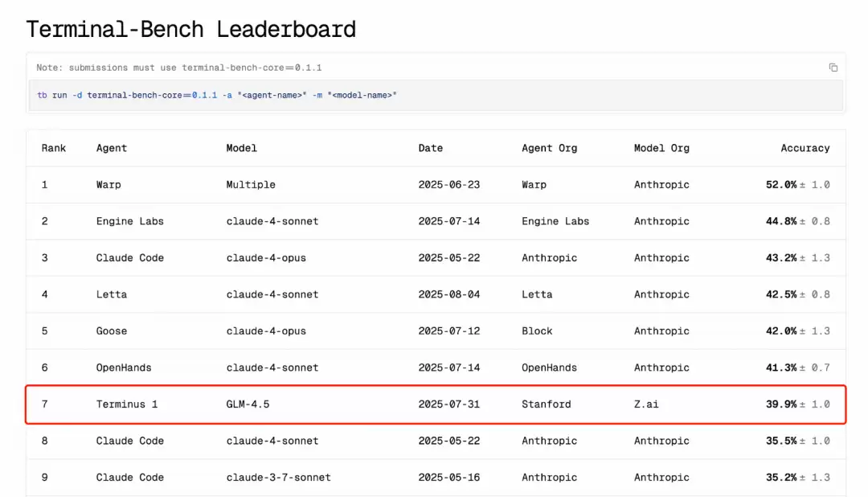Screen dimensions: 868x497
Task: Click the Warp entry at rank 1
Action: point(108,184)
